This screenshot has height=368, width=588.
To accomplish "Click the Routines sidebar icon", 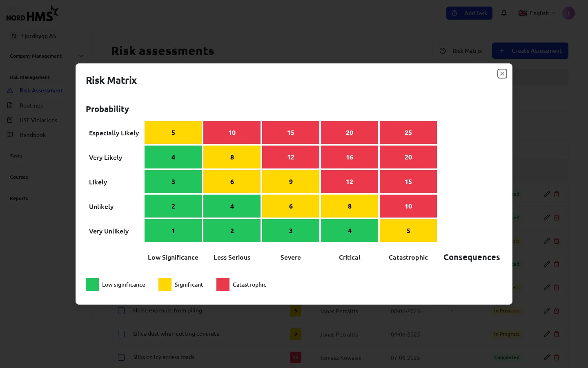I will tap(10, 105).
